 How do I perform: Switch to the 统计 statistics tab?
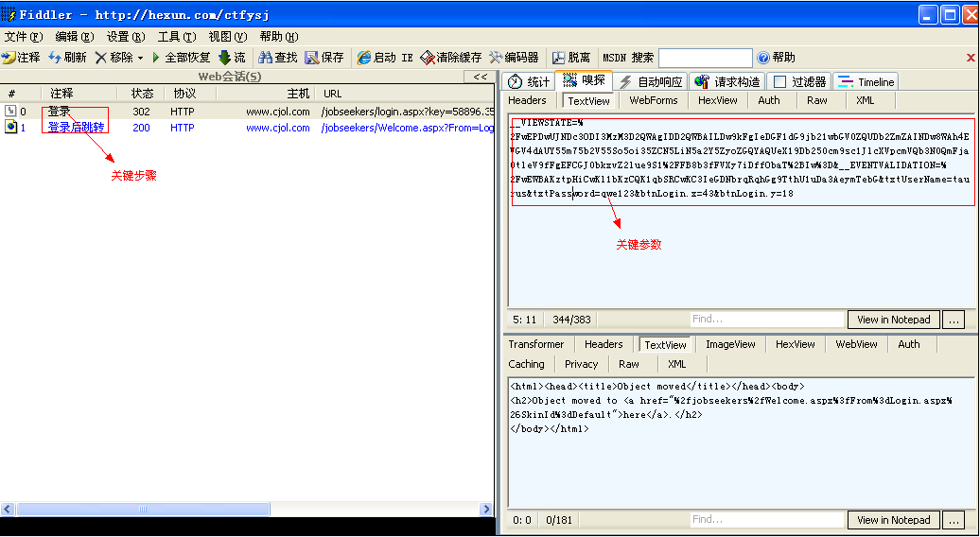[529, 82]
